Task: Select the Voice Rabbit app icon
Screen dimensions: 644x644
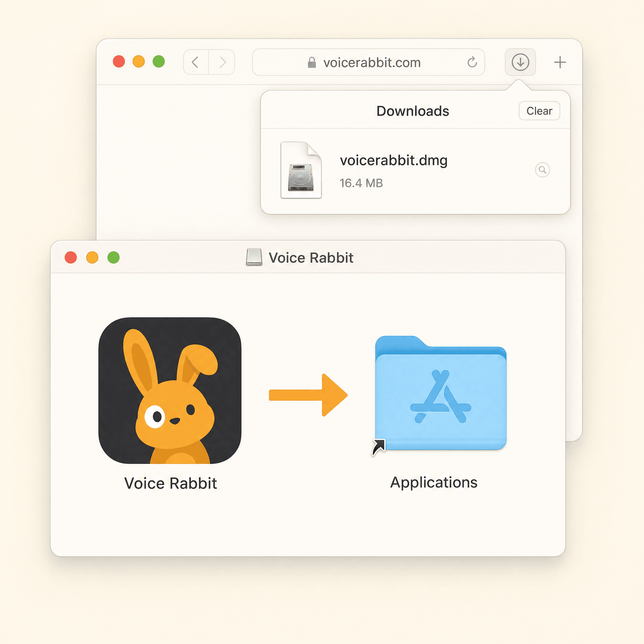Action: (x=170, y=390)
